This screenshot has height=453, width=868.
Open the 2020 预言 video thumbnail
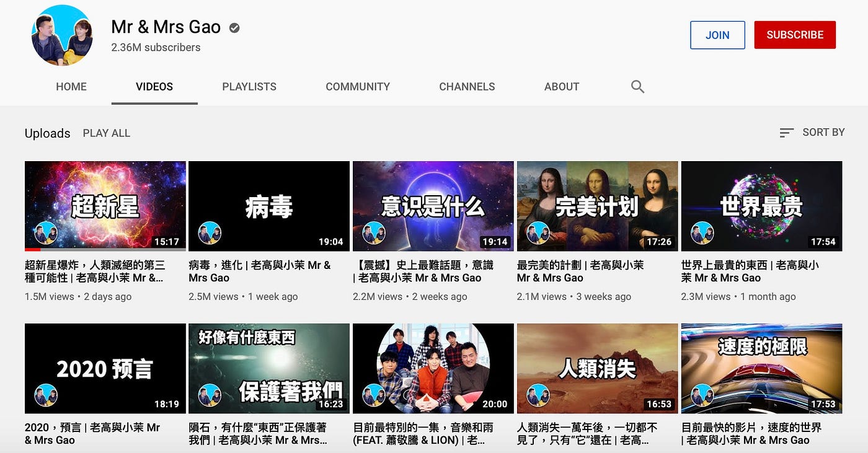point(105,369)
